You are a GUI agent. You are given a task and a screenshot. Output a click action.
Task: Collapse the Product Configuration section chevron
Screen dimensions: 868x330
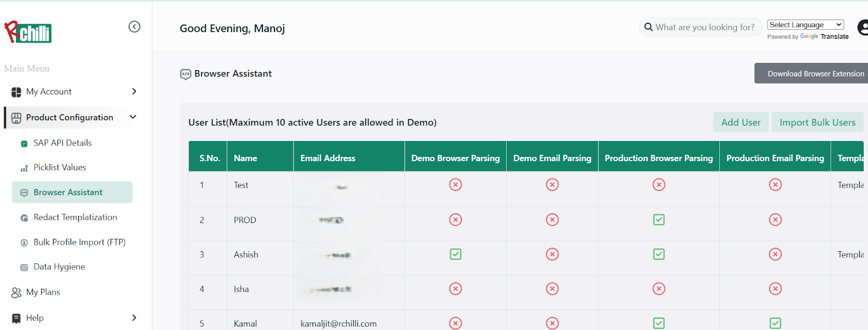click(x=133, y=117)
